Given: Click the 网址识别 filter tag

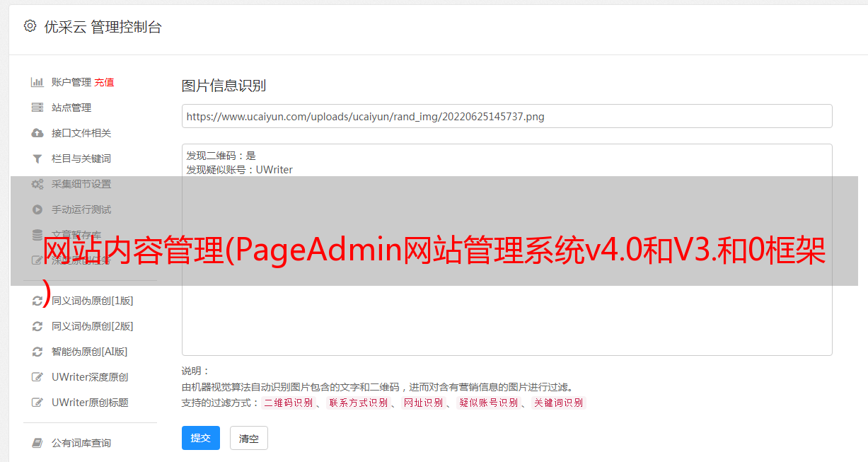Looking at the screenshot, I should click(x=424, y=403).
